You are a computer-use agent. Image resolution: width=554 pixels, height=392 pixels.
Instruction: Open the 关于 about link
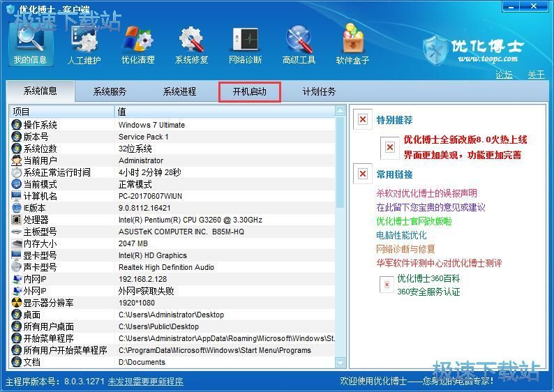point(536,75)
